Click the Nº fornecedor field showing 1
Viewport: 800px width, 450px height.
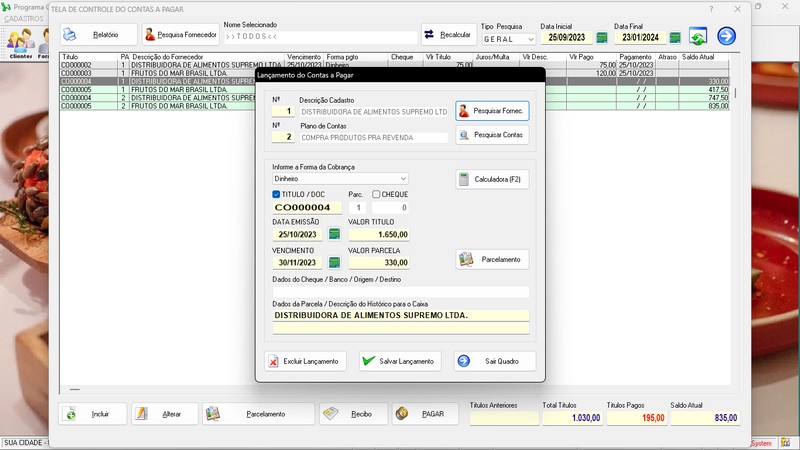(283, 111)
